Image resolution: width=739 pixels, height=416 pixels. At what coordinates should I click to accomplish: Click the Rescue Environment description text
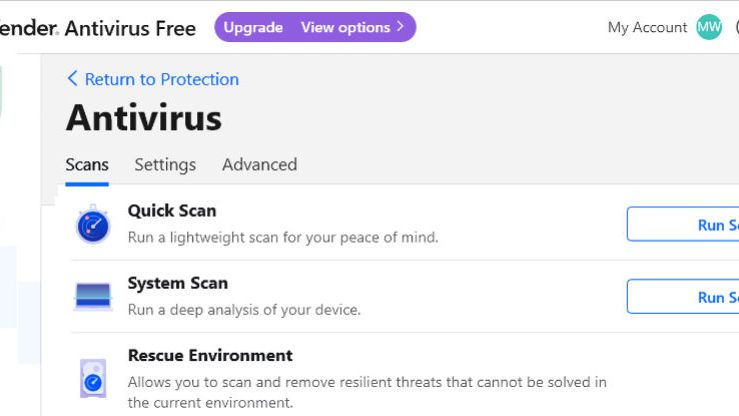[x=367, y=392]
